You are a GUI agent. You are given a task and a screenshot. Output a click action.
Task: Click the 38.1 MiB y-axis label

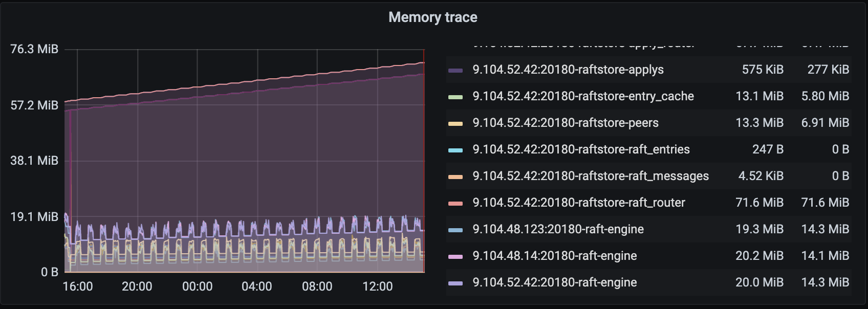(34, 161)
